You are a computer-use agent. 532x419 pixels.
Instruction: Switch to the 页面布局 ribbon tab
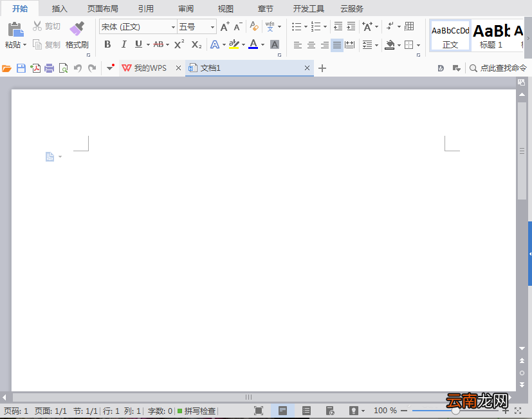(103, 8)
